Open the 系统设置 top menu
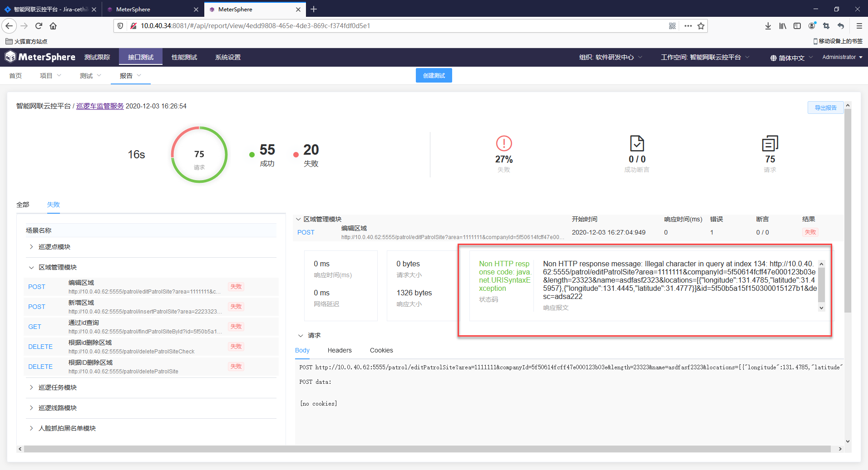Viewport: 868px width, 470px height. coord(228,57)
